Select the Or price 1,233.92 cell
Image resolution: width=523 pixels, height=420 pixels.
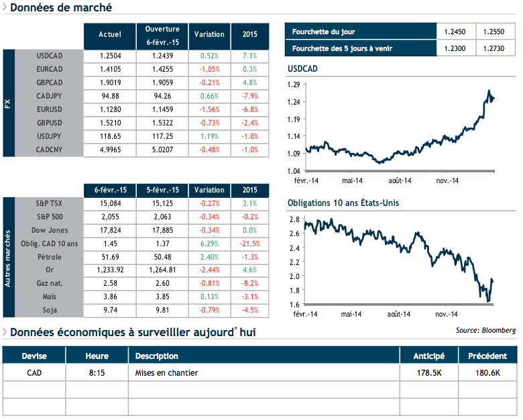tap(109, 270)
